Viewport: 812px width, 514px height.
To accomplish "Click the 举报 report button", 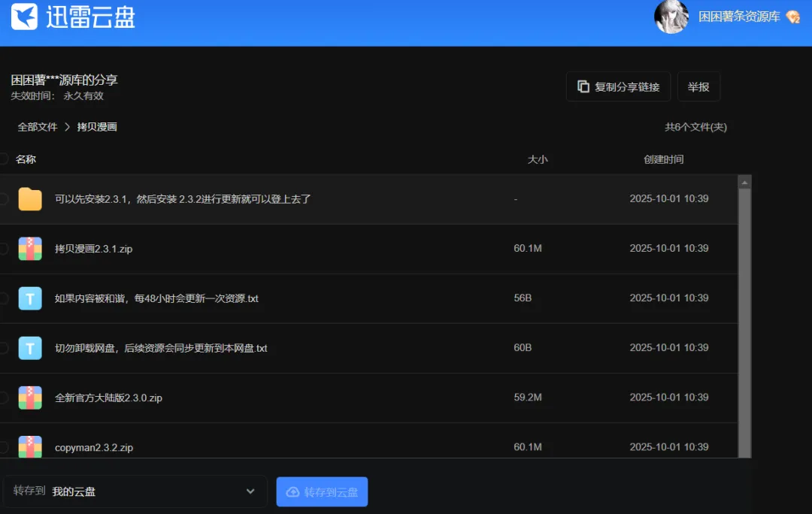I will (698, 86).
